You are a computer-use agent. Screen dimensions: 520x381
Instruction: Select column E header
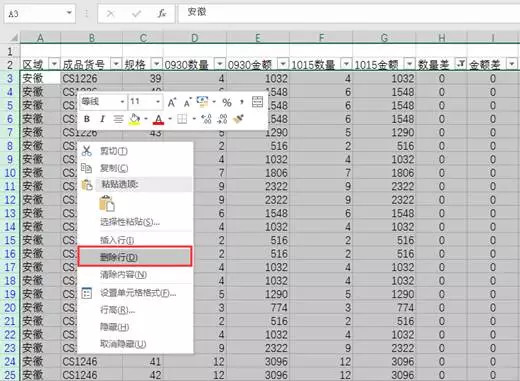coord(258,38)
